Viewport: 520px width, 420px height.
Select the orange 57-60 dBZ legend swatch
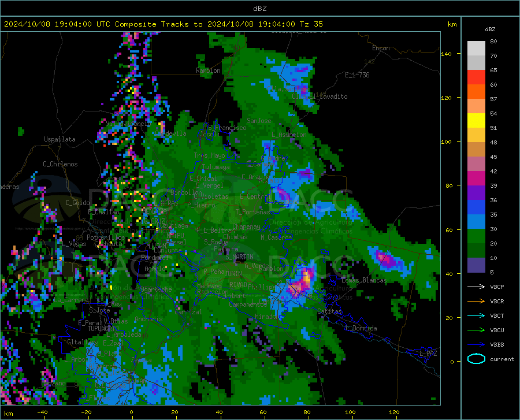476,92
